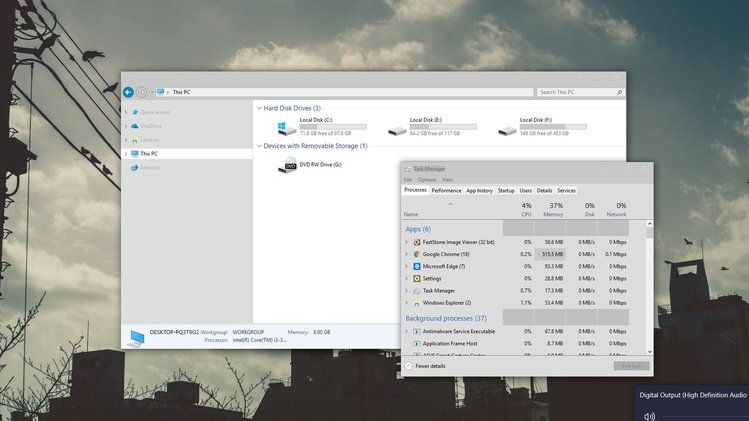Open the Options menu in Task Manager
The image size is (749, 421).
[426, 180]
